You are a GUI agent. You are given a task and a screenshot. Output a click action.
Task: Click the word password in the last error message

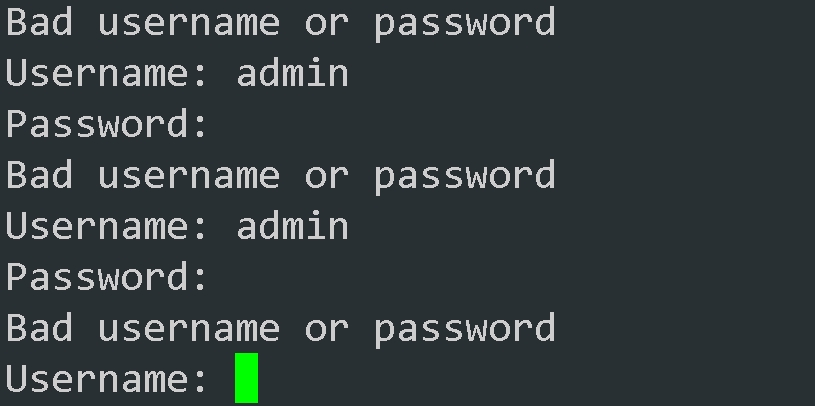pos(464,328)
